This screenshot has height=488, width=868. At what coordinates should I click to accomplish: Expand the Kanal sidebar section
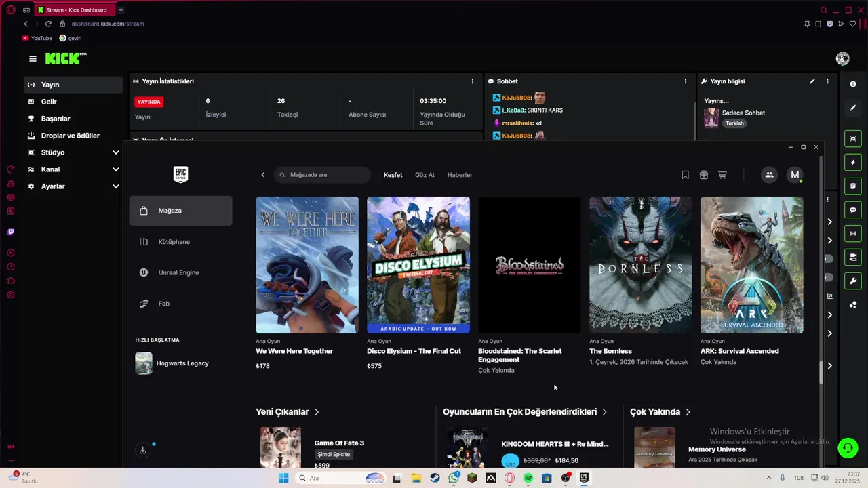point(116,169)
